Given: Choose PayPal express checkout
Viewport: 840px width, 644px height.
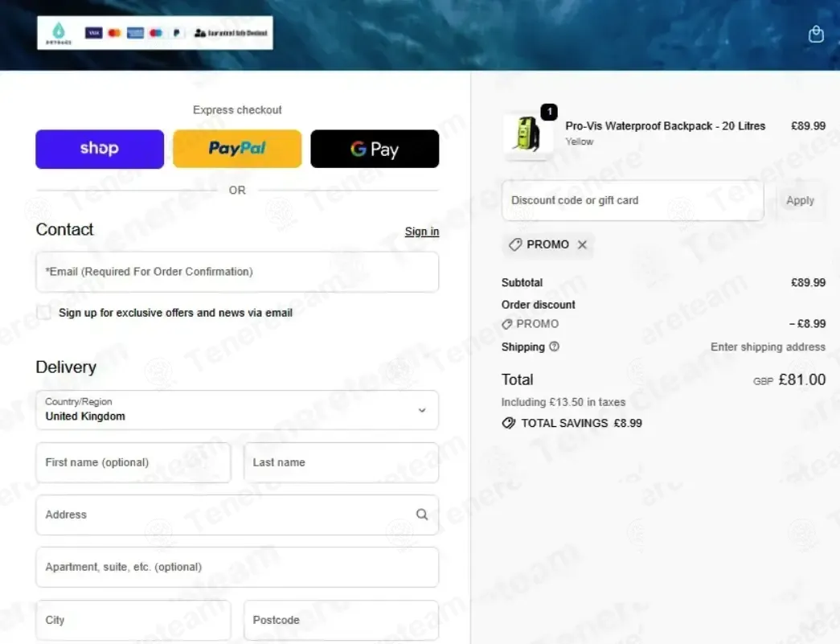Looking at the screenshot, I should coord(237,149).
